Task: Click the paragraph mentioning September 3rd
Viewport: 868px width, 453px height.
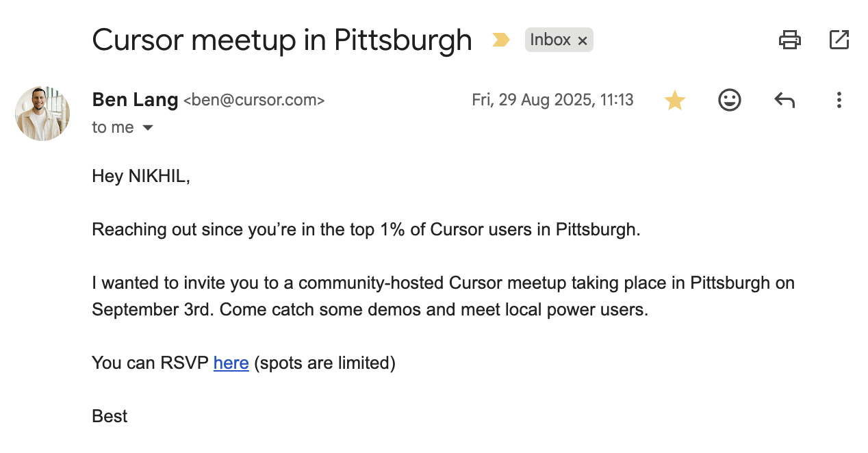Action: [442, 296]
